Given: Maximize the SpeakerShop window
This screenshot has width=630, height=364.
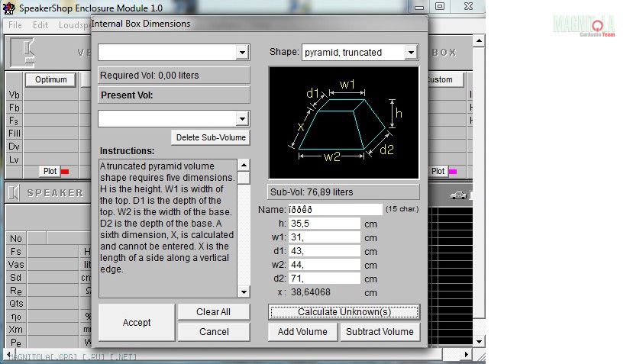Looking at the screenshot, I should [x=440, y=6].
